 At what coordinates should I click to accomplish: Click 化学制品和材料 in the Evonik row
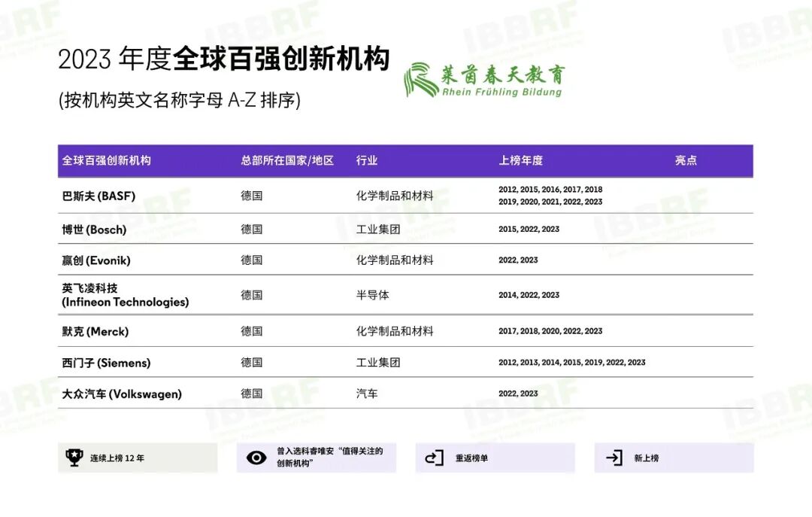tap(395, 260)
